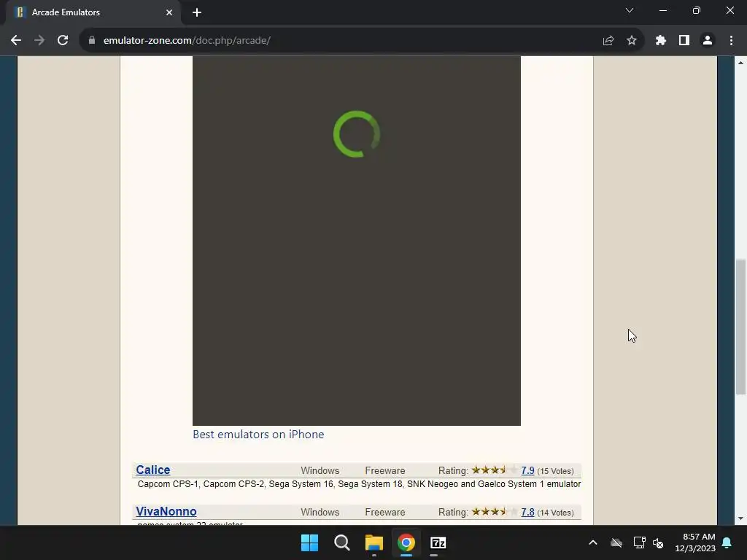Reload the Arcade Emulators page

tap(63, 41)
